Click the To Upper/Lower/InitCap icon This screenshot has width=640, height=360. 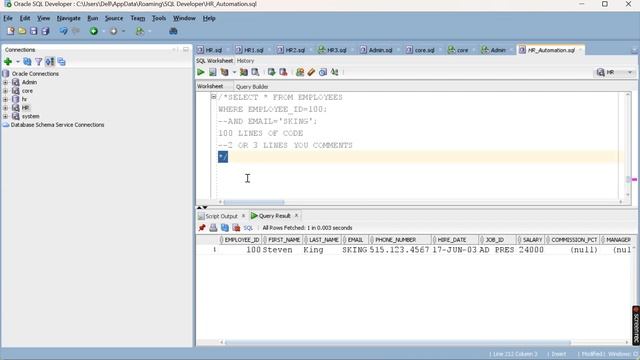pyautogui.click(x=335, y=72)
